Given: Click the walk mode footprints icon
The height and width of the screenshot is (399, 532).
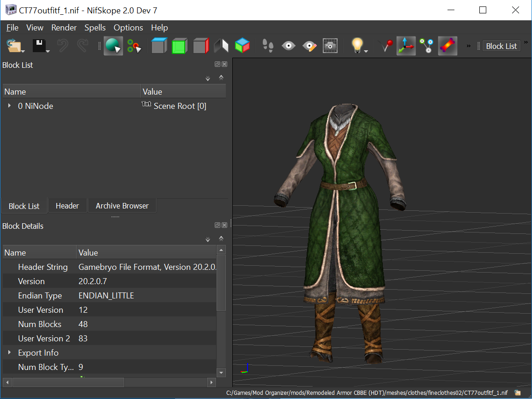Looking at the screenshot, I should pyautogui.click(x=268, y=46).
